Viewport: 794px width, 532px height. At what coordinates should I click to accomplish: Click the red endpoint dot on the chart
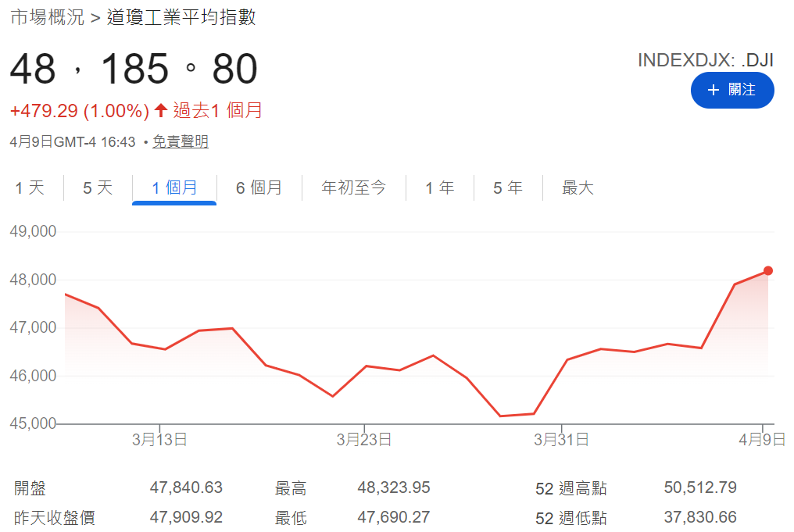tap(767, 271)
